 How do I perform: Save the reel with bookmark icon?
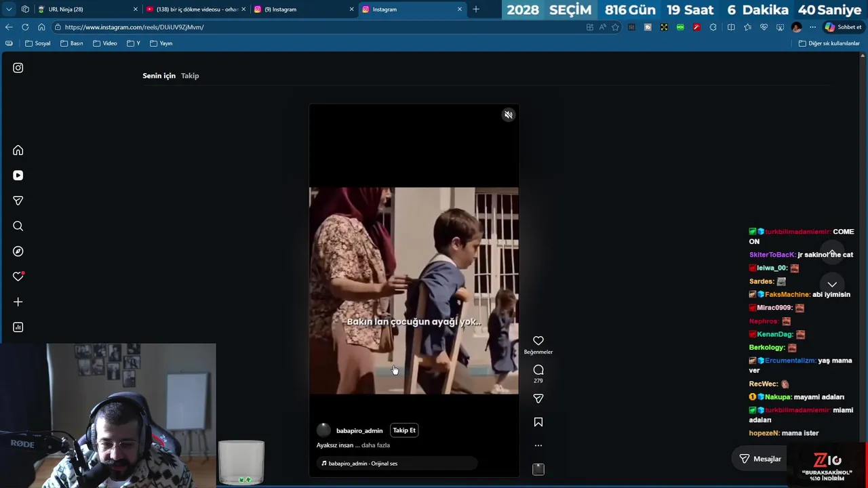click(x=538, y=422)
